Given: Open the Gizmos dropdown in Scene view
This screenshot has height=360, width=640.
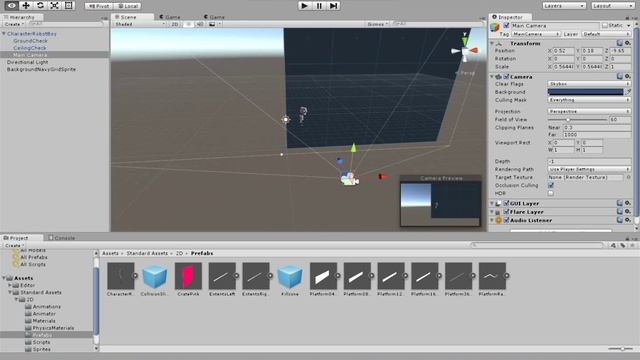Looking at the screenshot, I should pos(378,24).
